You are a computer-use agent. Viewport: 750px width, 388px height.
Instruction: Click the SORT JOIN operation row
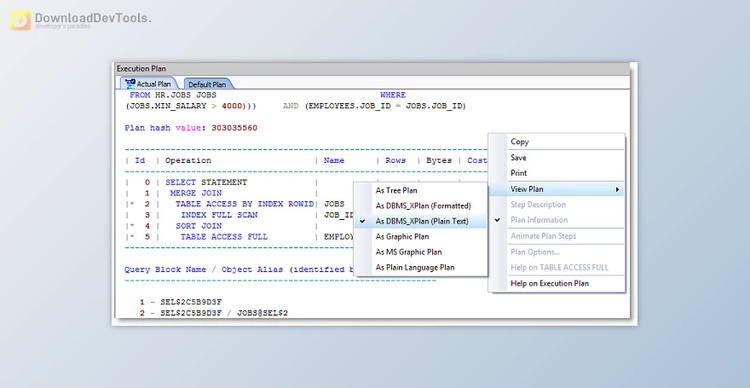199,226
